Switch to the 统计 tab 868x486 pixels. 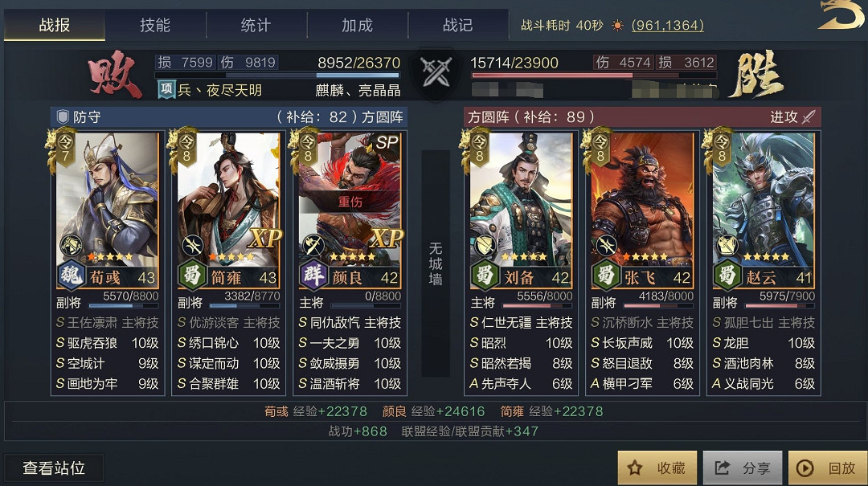[x=256, y=25]
